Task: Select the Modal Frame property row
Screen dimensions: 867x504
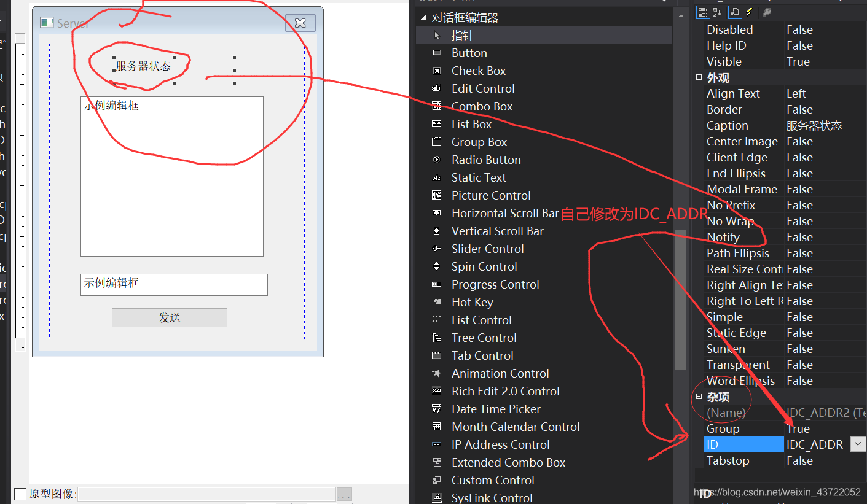Action: point(785,189)
